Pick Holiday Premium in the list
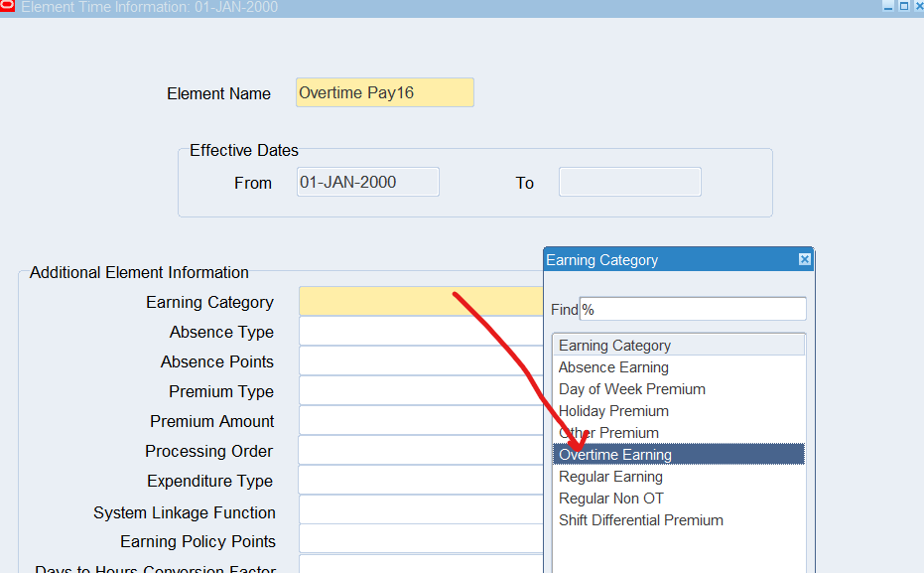The height and width of the screenshot is (573, 924). click(613, 411)
